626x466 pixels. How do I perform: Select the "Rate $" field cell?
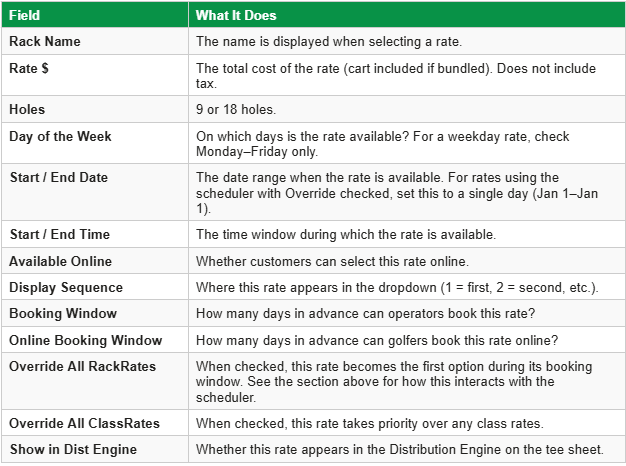32,68
